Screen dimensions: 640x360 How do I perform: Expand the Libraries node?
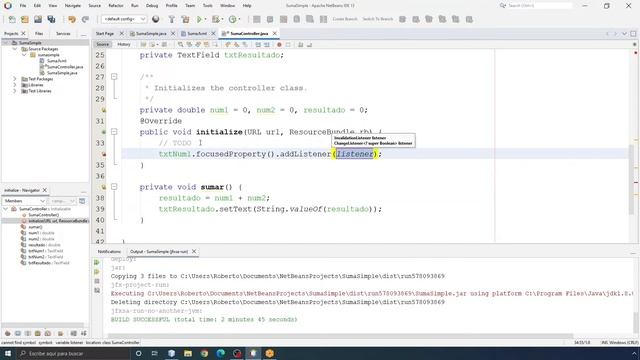(x=15, y=85)
